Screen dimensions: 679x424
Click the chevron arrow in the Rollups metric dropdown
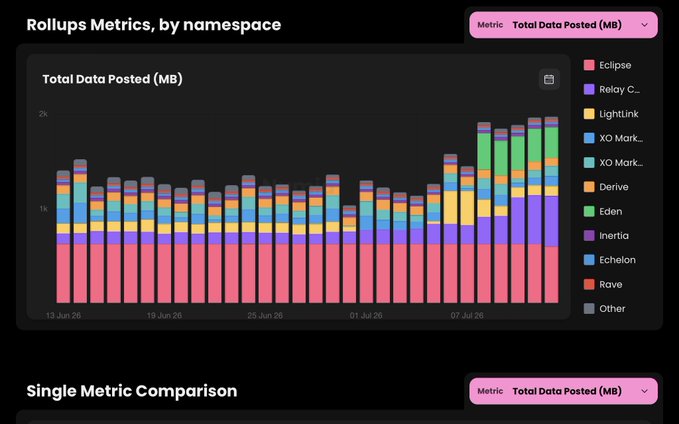644,25
